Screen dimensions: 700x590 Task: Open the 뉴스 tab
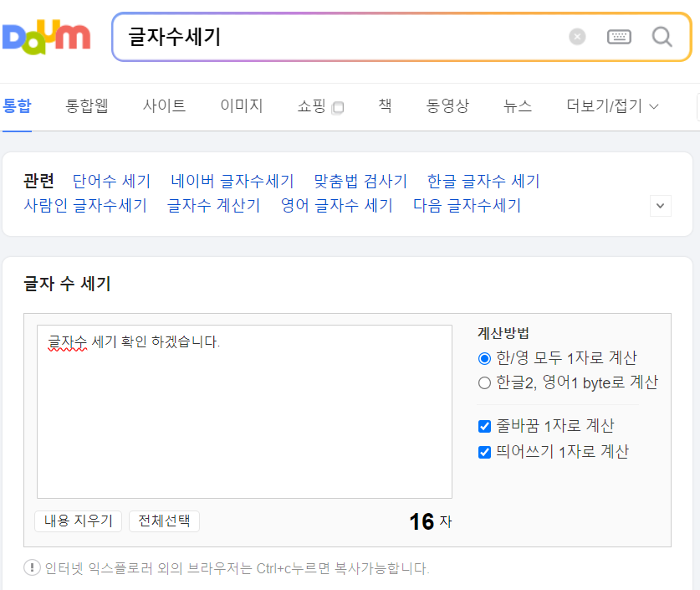pyautogui.click(x=517, y=106)
